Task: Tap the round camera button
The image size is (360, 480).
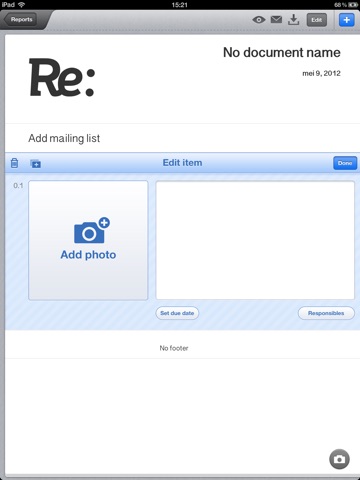Action: [339, 459]
